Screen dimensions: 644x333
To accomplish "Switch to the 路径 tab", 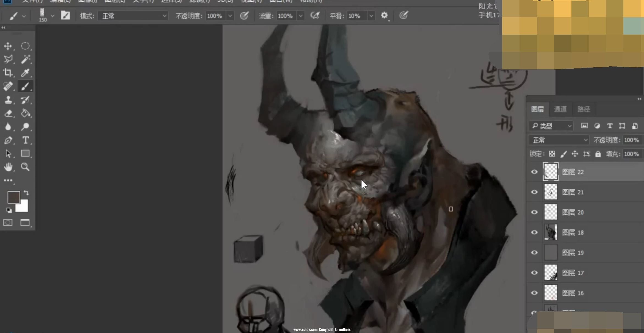I will [x=583, y=109].
